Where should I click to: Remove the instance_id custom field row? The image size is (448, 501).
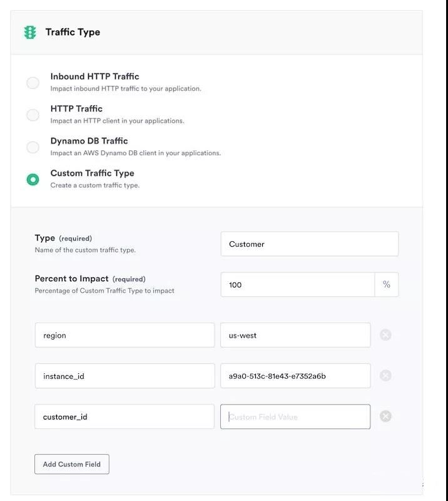tap(385, 376)
